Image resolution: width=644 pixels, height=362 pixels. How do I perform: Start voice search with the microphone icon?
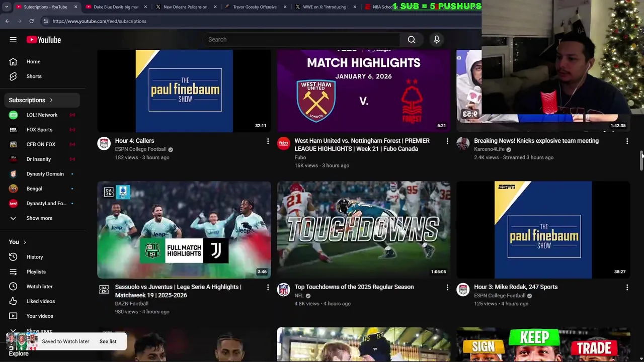coord(437,40)
